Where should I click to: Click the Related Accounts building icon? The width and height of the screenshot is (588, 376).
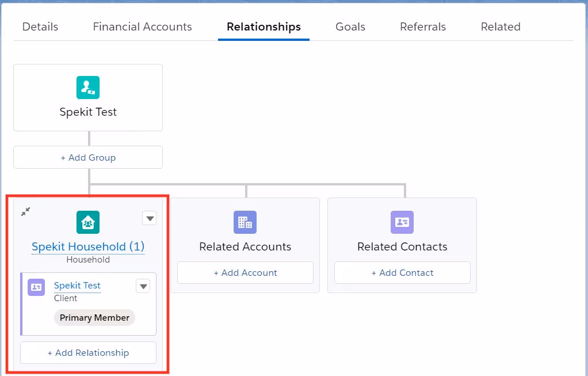click(245, 222)
